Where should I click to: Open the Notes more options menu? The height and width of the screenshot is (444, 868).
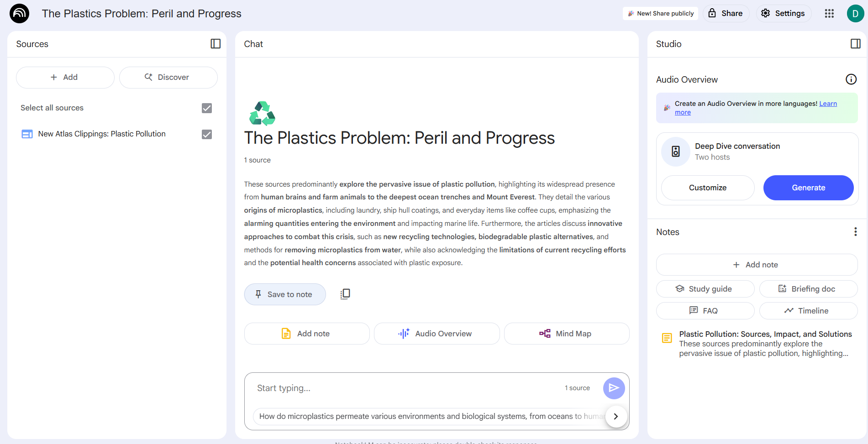point(855,232)
